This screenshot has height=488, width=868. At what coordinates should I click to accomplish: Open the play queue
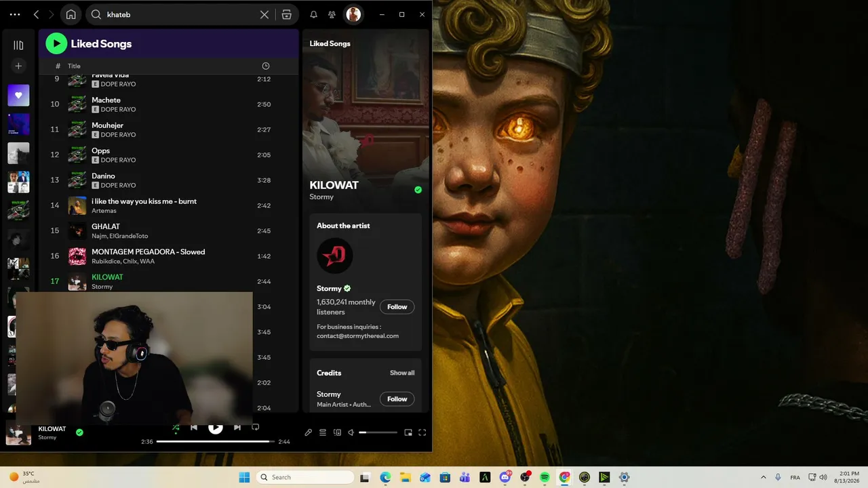[323, 432]
